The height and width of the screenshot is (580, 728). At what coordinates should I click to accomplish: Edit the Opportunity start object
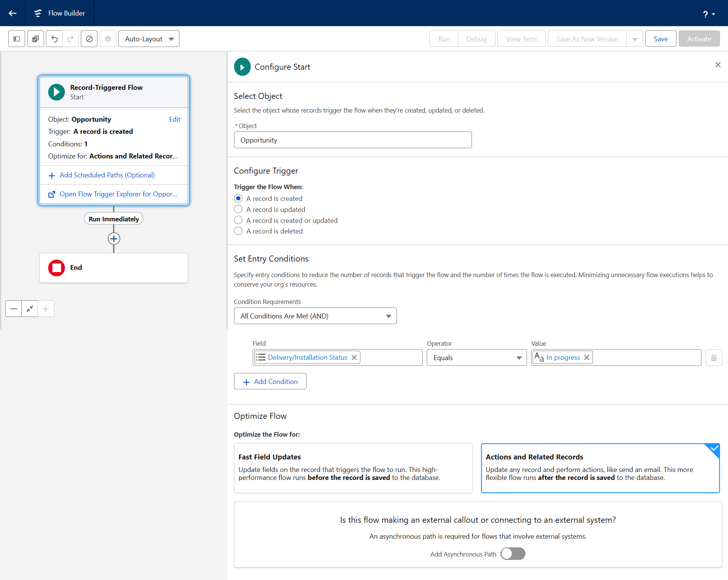pos(175,119)
